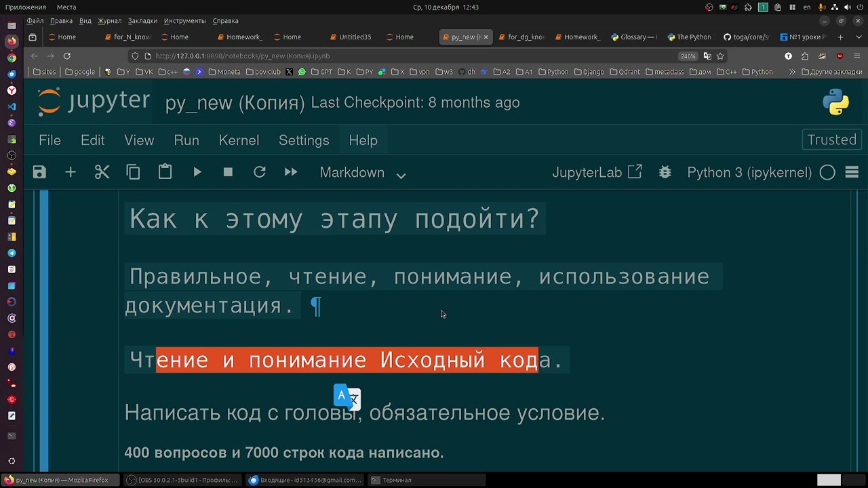Click the 240% zoom level indicator
868x488 pixels.
pos(688,56)
